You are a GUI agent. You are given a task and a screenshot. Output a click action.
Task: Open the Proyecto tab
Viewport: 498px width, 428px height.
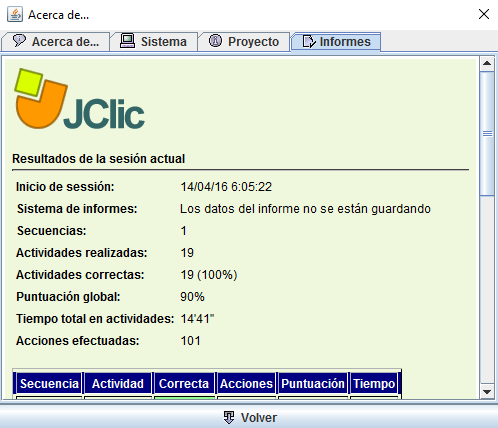coord(244,42)
